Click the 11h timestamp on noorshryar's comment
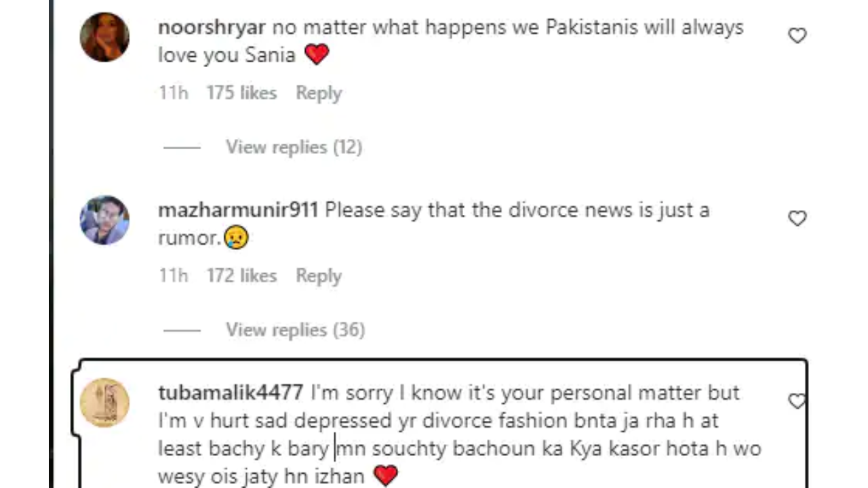 [x=173, y=93]
